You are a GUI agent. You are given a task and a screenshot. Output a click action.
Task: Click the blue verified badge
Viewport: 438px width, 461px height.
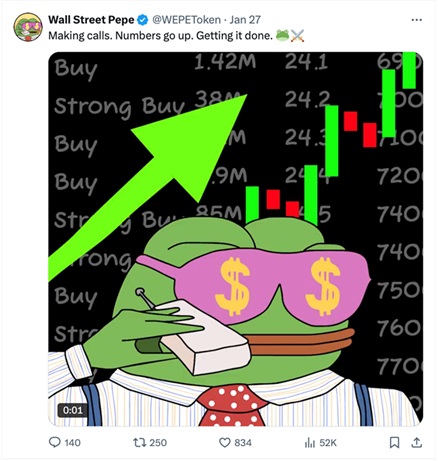tap(143, 20)
